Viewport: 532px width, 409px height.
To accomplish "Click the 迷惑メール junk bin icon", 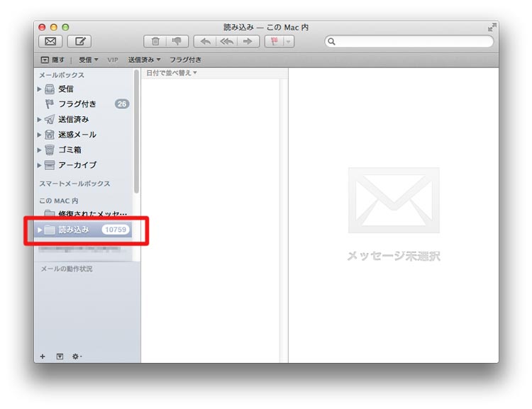I will 50,135.
